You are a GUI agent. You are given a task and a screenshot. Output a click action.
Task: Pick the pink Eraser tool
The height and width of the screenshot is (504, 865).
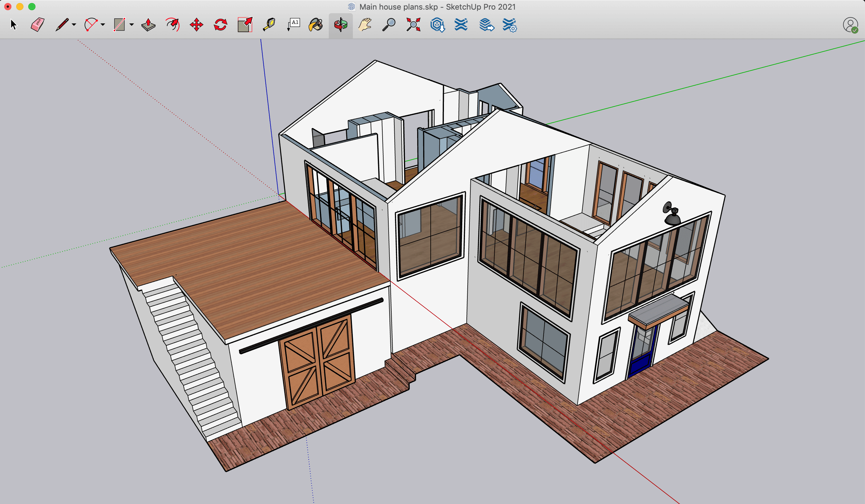tap(37, 25)
